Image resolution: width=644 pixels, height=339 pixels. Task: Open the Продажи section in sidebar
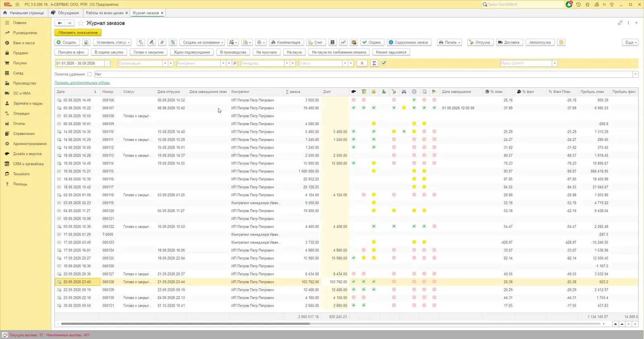[21, 53]
